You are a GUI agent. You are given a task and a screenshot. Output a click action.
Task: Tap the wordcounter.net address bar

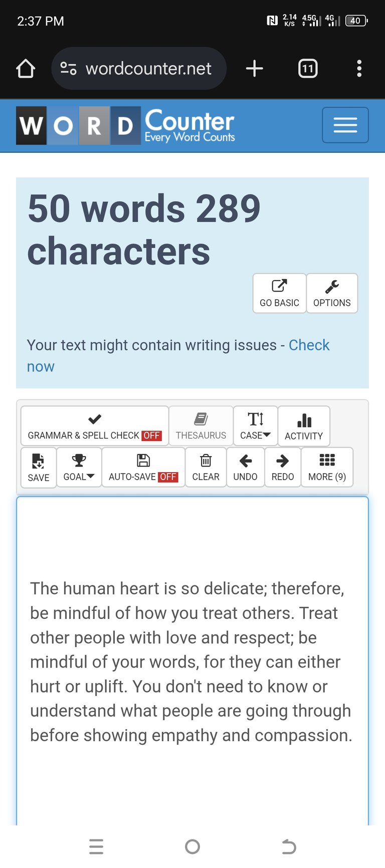139,68
